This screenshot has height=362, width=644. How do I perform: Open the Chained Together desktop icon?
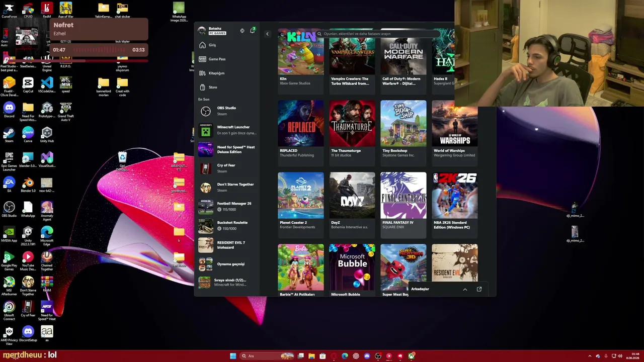coord(47,260)
